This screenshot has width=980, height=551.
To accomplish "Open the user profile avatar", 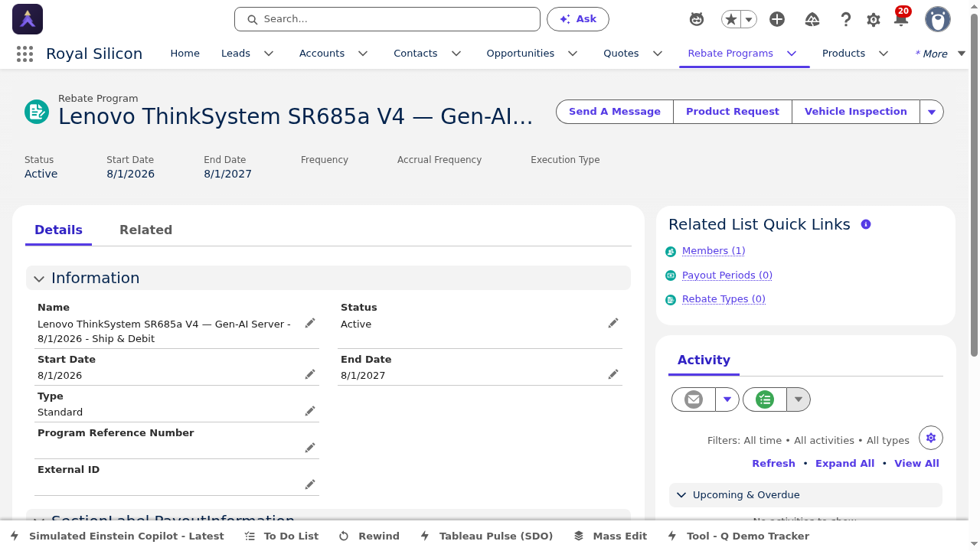I will click(x=938, y=19).
